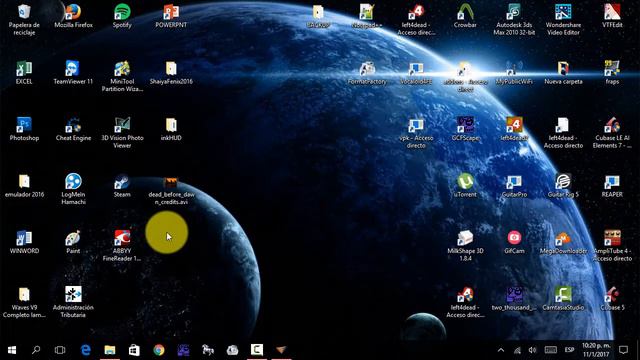Launch Google Chrome from the taskbar
This screenshot has width=640, height=360.
[x=159, y=350]
